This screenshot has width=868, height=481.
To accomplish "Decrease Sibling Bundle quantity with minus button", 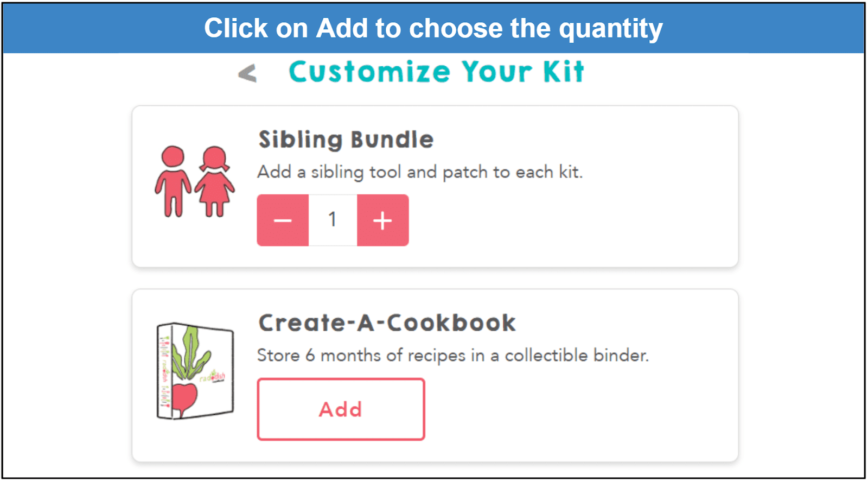I will 283,220.
